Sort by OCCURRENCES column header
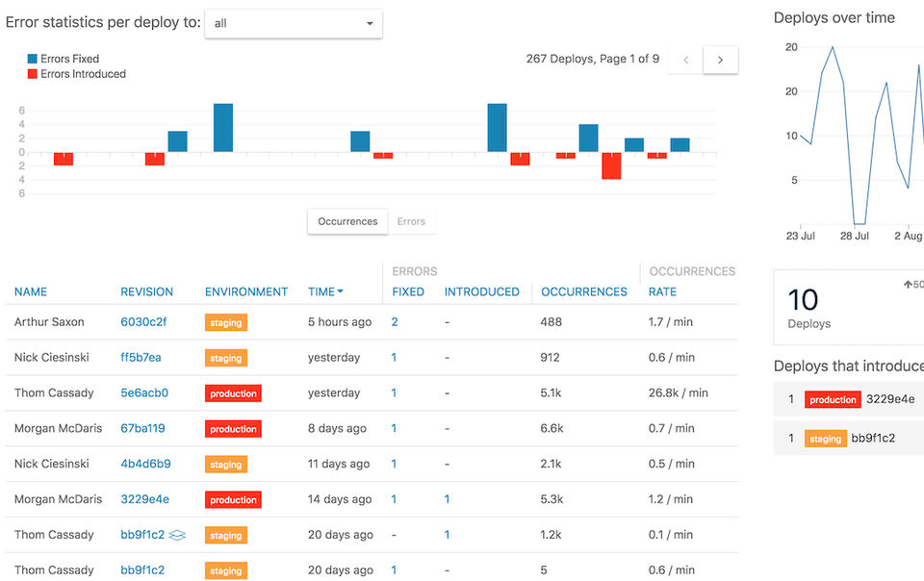Viewport: 924px width, 581px height. (584, 291)
